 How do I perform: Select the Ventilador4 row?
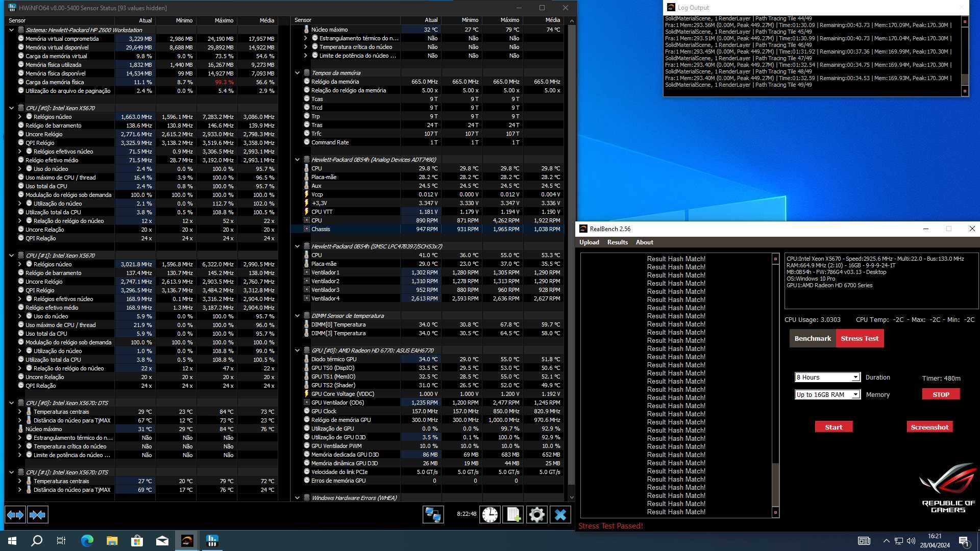click(x=428, y=298)
